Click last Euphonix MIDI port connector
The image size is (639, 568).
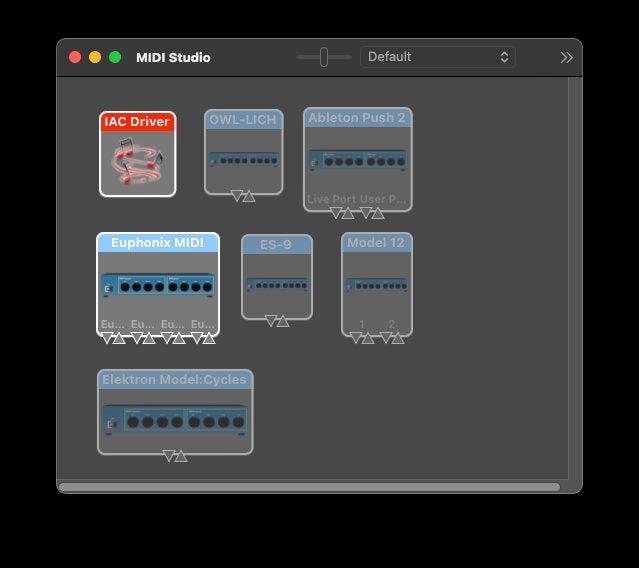(203, 338)
